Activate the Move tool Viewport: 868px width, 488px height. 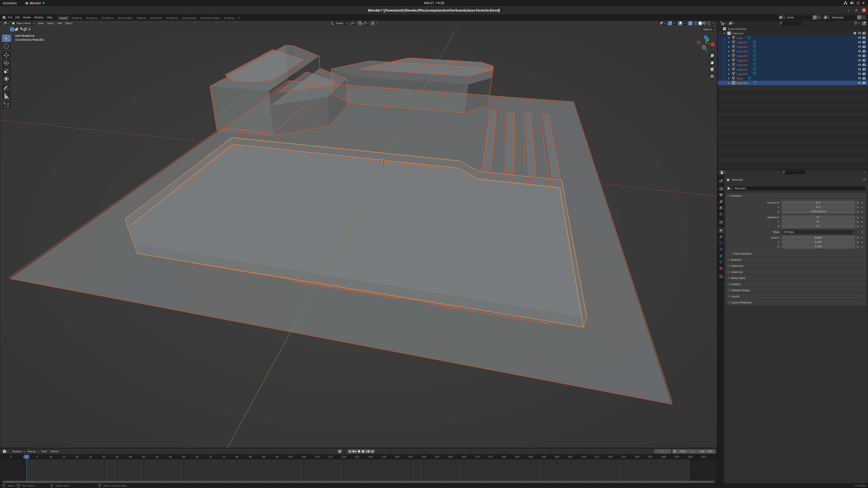[6, 55]
